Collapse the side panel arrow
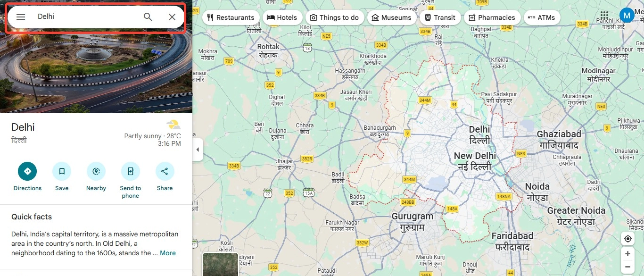Viewport: 644px width, 276px height. [198, 150]
